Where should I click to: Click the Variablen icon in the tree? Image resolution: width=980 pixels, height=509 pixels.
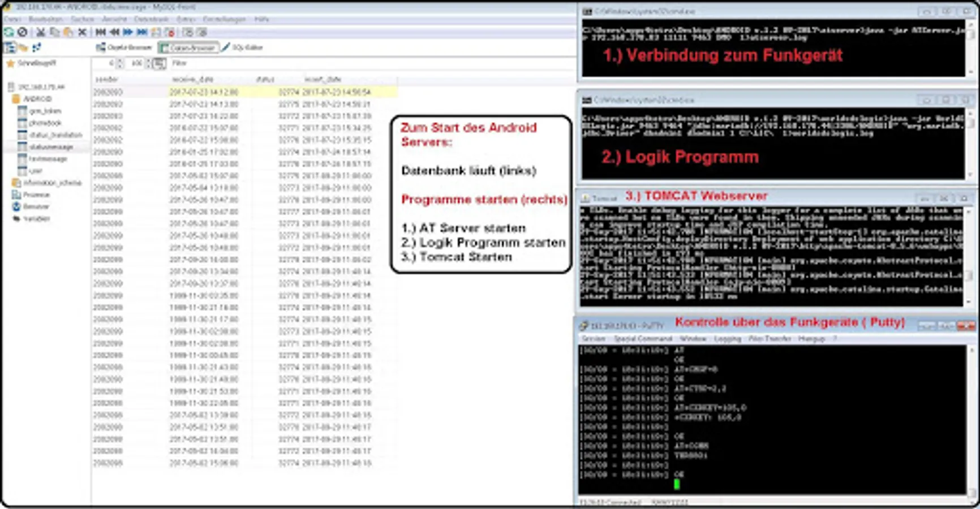click(x=16, y=218)
